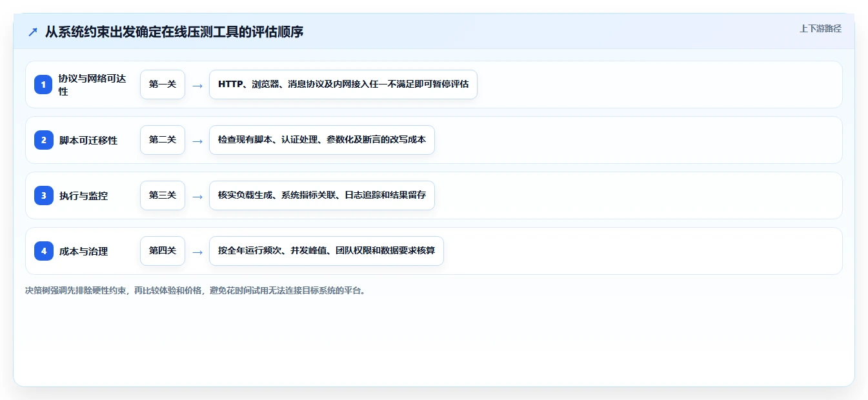Viewport: 868px width, 400px height.
Task: Click the step number 4 badge
Action: [43, 251]
